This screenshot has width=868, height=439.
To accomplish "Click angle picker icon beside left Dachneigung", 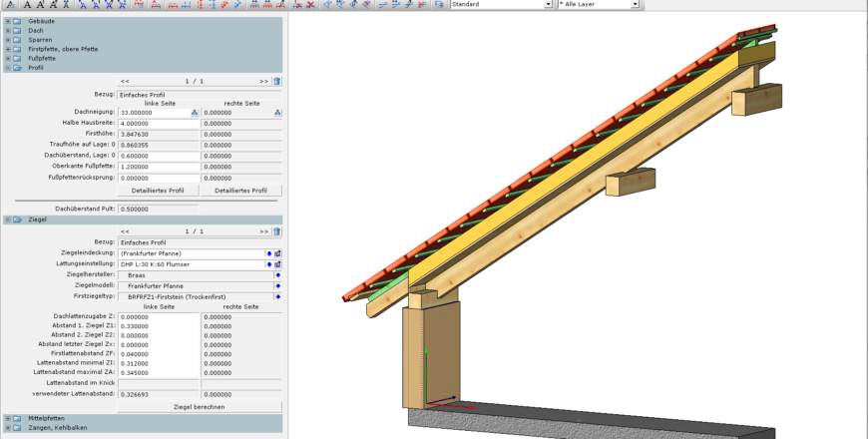I will pyautogui.click(x=196, y=113).
